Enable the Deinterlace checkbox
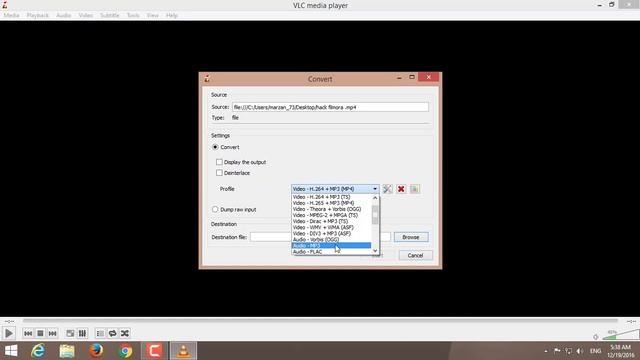Image resolution: width=640 pixels, height=360 pixels. (x=219, y=173)
